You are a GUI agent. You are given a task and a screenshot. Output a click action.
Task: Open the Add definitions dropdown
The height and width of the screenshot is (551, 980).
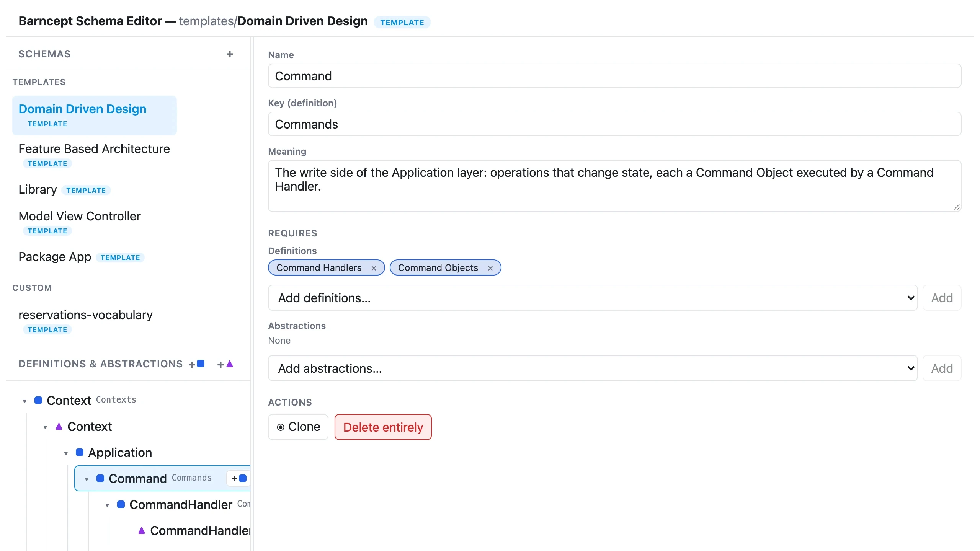(593, 298)
